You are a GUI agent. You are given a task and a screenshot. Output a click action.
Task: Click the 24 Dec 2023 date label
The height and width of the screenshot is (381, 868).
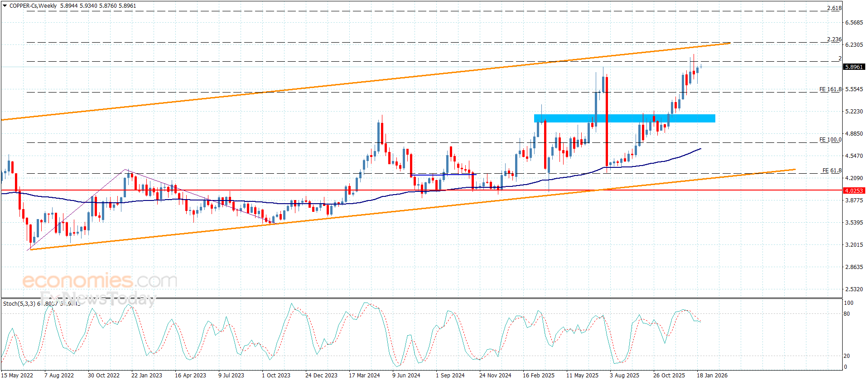point(321,375)
